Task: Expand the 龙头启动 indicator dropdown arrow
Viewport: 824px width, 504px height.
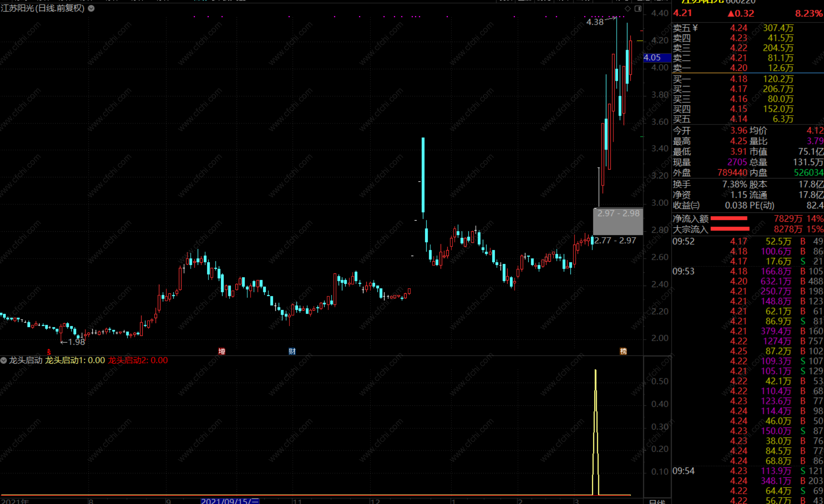Action: pos(4,360)
